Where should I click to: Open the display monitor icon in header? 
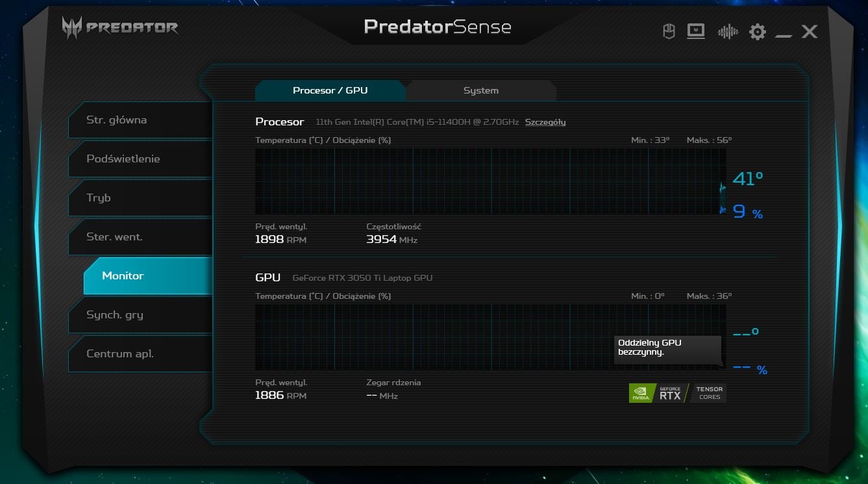696,31
